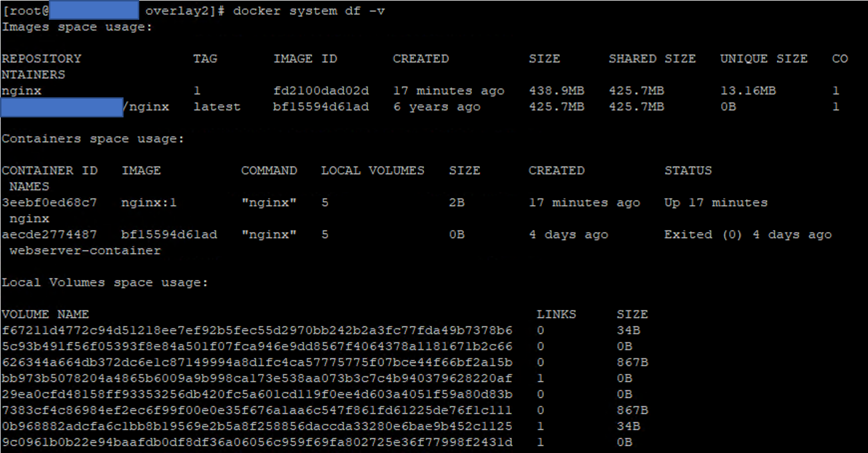Click image ID bf15594d61ad in images table
The image size is (868, 453).
(321, 107)
